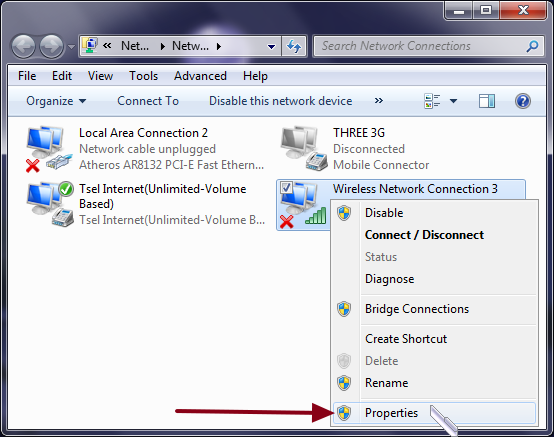Select the THREE 3G connection icon
This screenshot has height=437, width=554.
(304, 148)
